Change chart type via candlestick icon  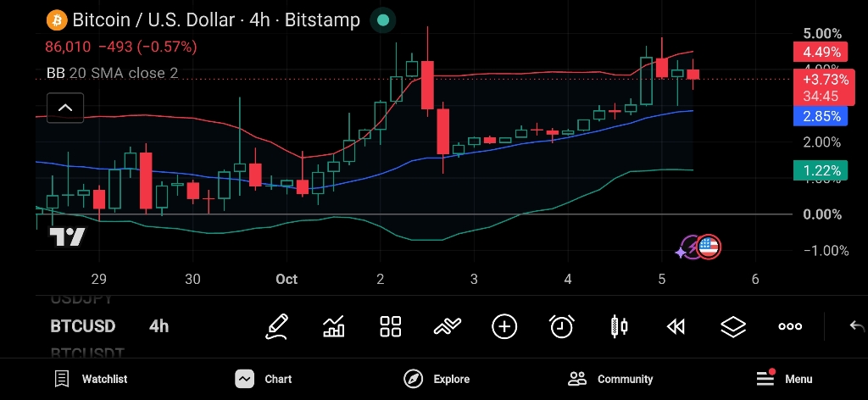point(619,326)
